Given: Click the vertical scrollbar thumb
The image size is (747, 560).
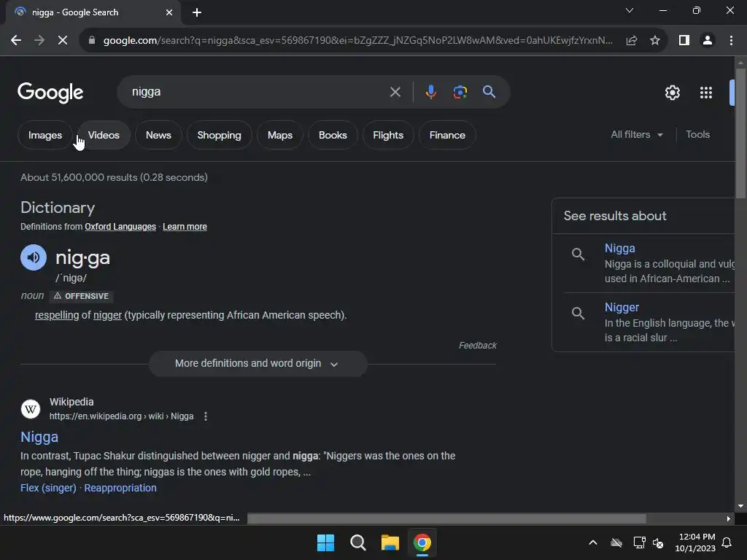Looking at the screenshot, I should coord(740,133).
